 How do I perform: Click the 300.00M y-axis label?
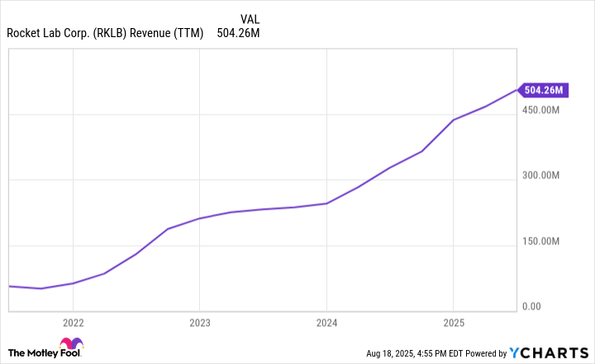click(x=540, y=175)
